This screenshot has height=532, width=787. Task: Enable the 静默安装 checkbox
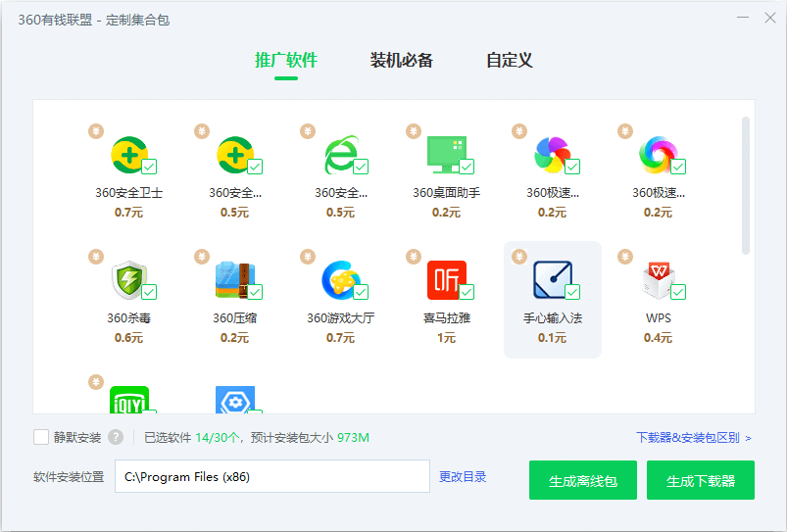(41, 437)
